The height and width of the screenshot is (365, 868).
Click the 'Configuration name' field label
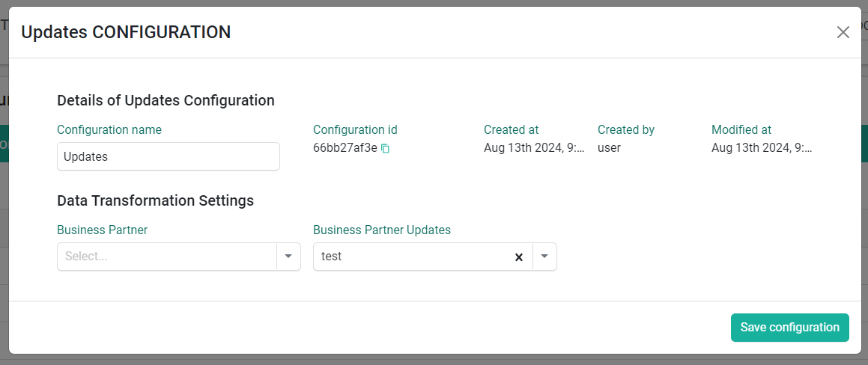click(x=109, y=130)
